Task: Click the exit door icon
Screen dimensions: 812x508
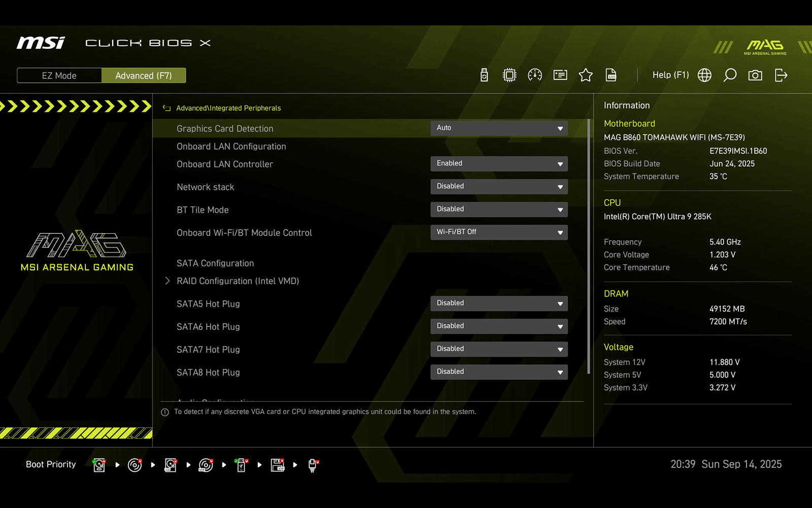Action: (x=781, y=75)
